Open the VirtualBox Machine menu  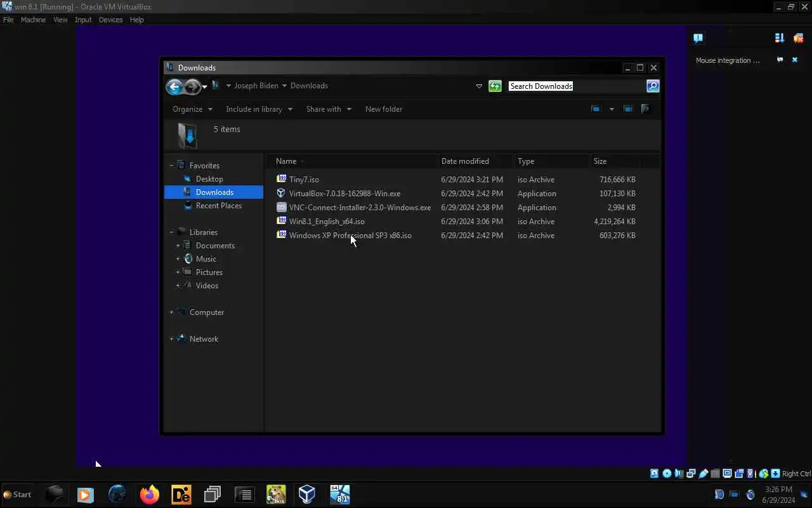(x=33, y=20)
